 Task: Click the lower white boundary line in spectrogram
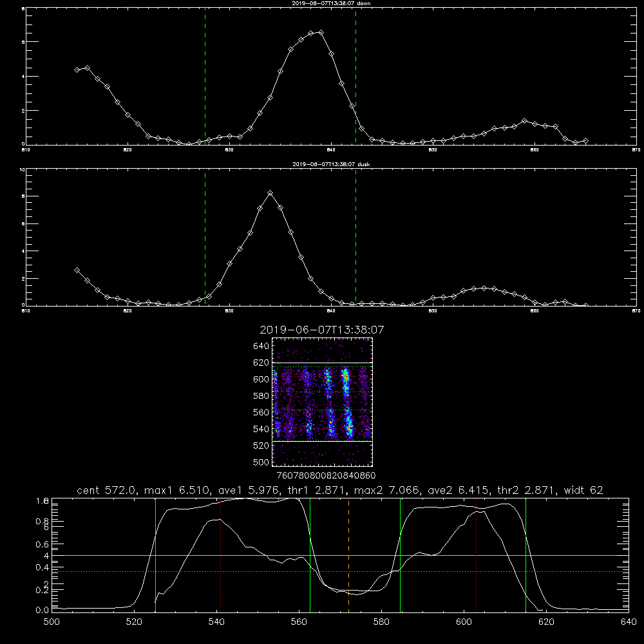pos(322,441)
